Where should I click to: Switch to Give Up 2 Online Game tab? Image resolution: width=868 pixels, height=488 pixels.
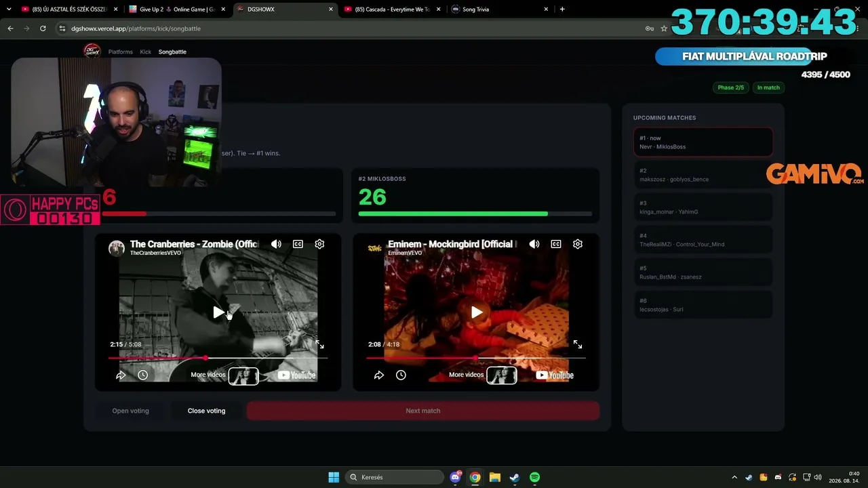click(178, 9)
